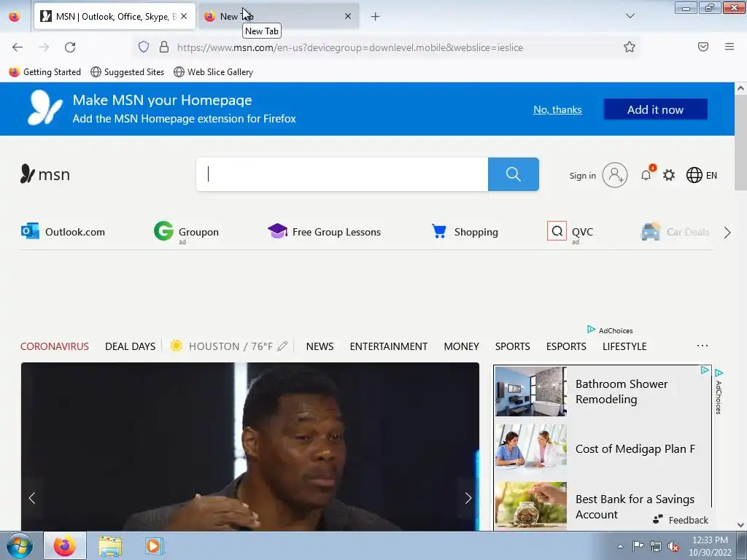The width and height of the screenshot is (747, 560).
Task: Show the next slideshow story
Action: coord(468,498)
